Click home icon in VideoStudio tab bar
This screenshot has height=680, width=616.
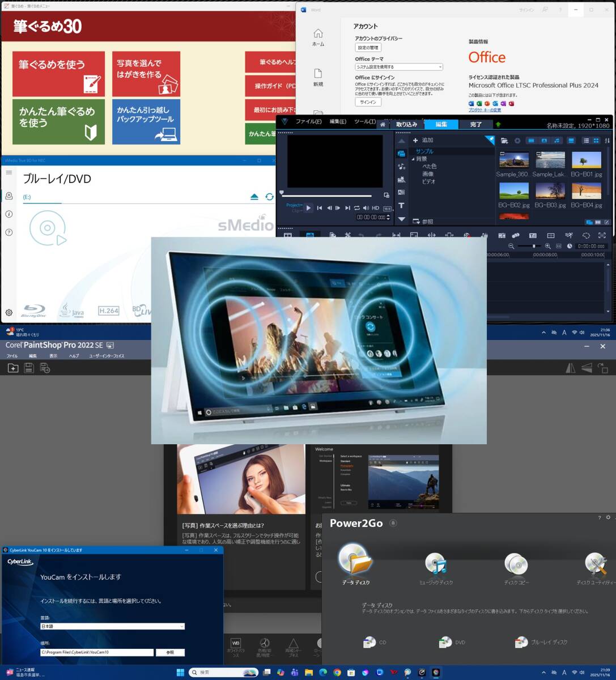point(384,124)
